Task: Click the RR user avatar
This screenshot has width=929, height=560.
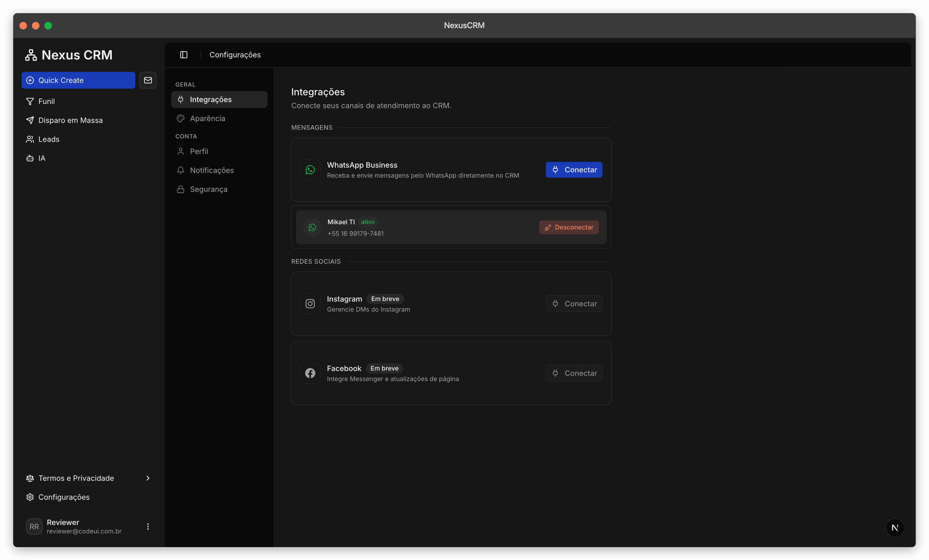Action: (x=34, y=527)
